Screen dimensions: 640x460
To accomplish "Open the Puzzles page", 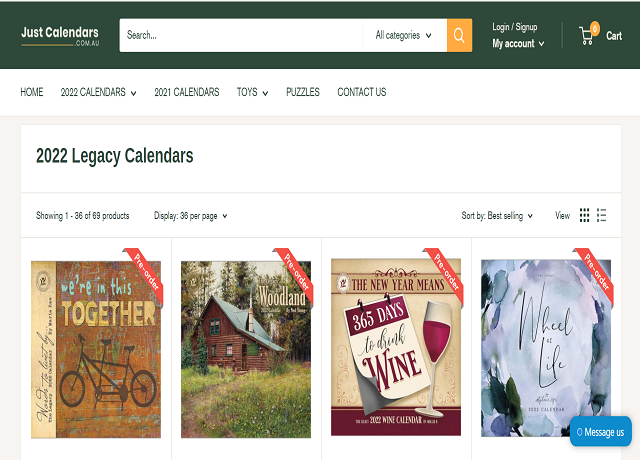I will click(x=303, y=92).
